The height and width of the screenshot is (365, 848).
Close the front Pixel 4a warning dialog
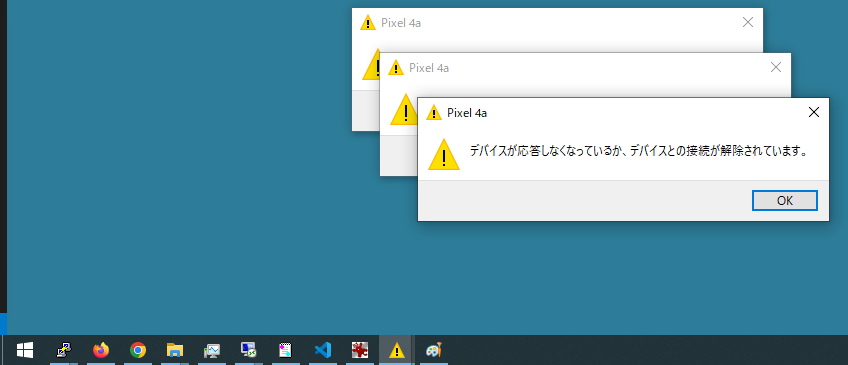pyautogui.click(x=813, y=112)
